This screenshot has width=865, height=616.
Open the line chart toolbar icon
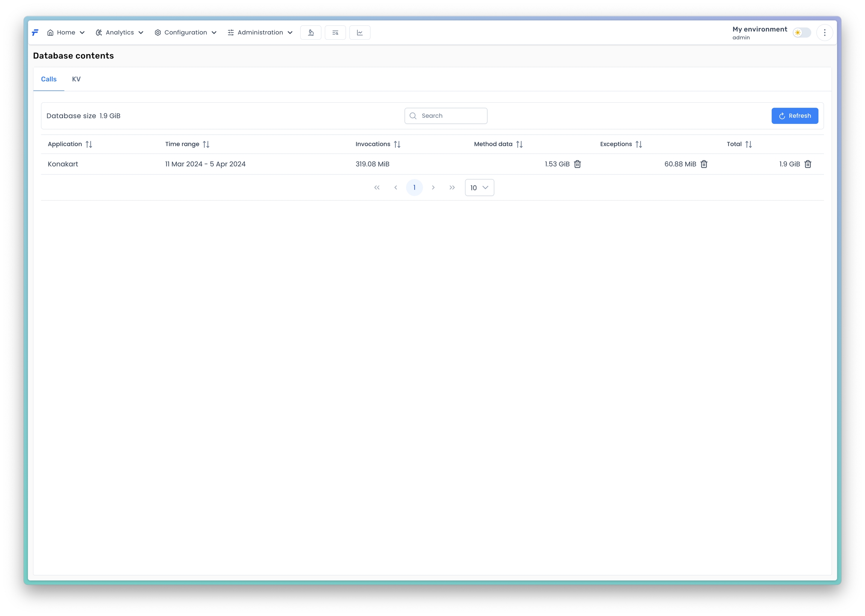pyautogui.click(x=359, y=33)
